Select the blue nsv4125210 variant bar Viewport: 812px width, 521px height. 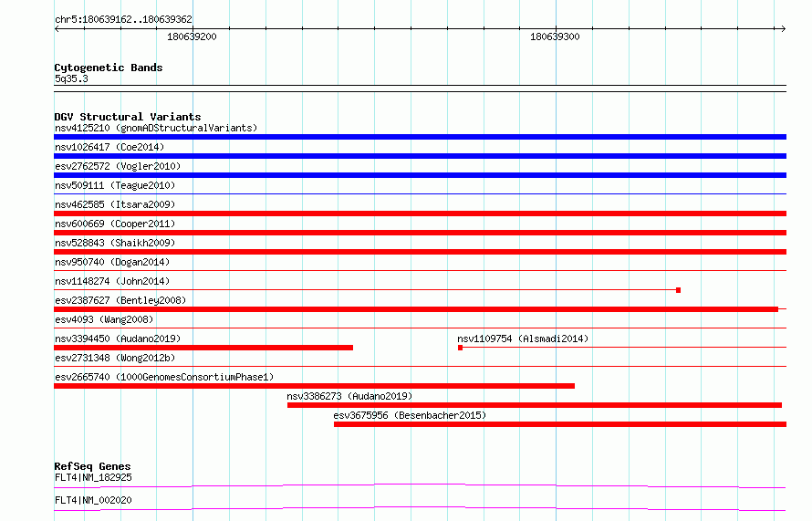pos(420,137)
